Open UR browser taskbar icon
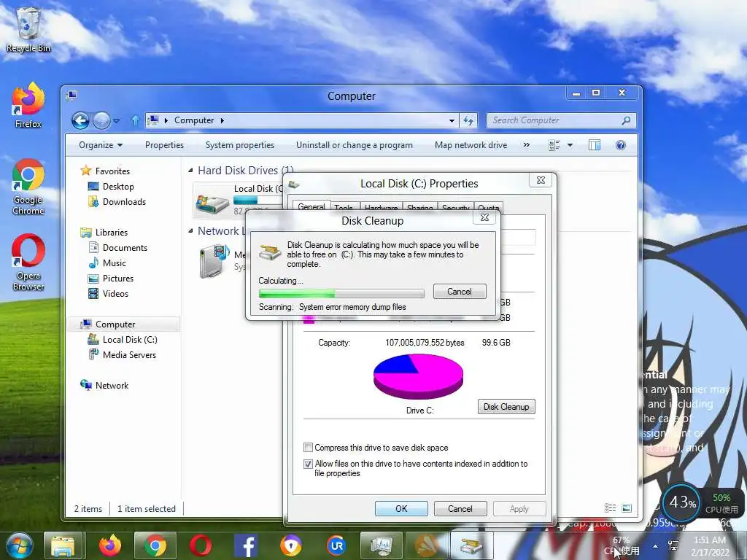747x560 pixels. pyautogui.click(x=336, y=545)
